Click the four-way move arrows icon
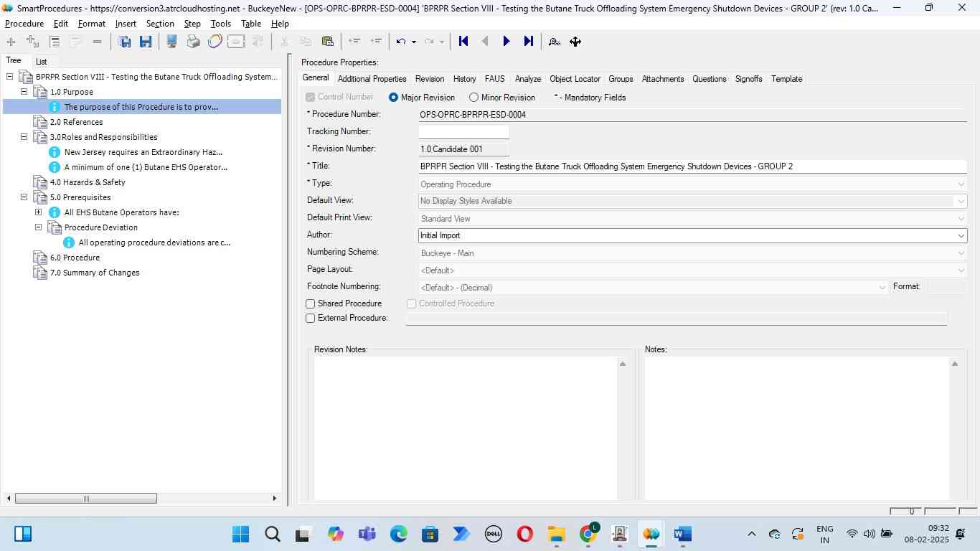This screenshot has height=551, width=980. (575, 42)
